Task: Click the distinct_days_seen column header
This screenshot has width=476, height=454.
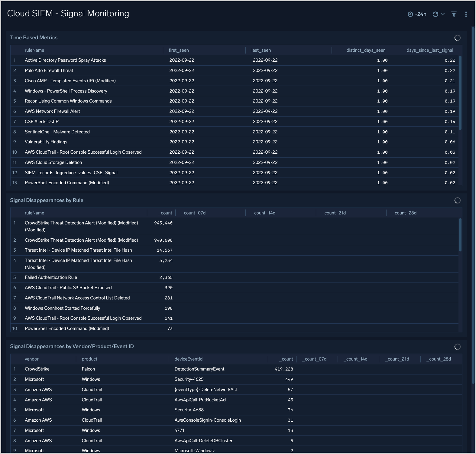Action: [x=366, y=50]
